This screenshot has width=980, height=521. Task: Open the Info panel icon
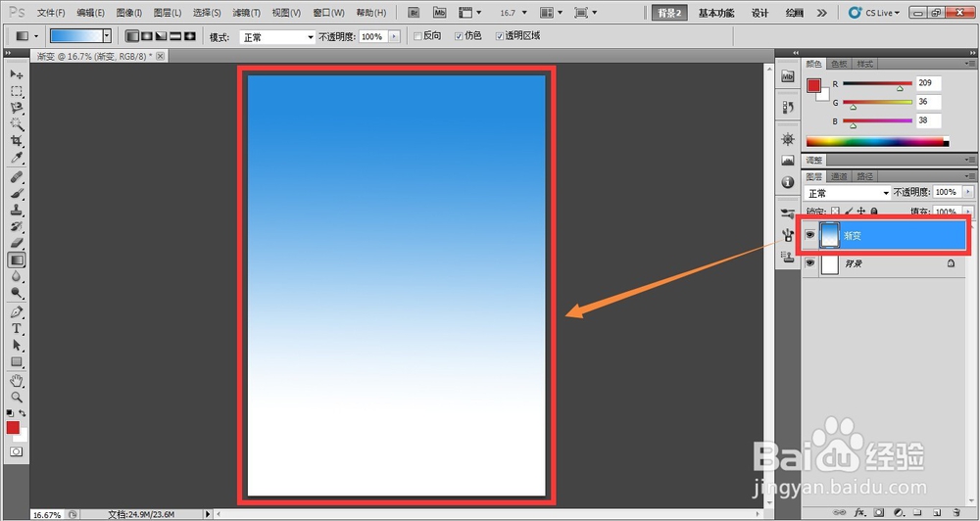point(788,182)
